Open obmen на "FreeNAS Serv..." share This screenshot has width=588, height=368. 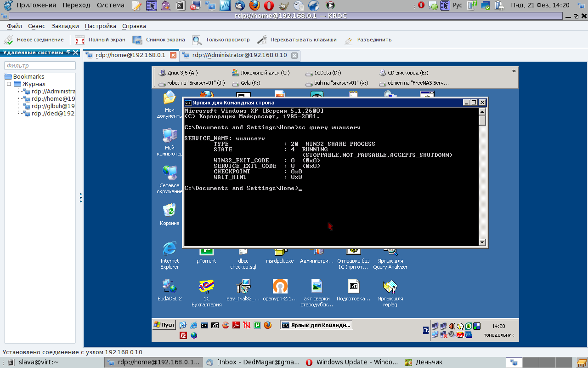(414, 83)
